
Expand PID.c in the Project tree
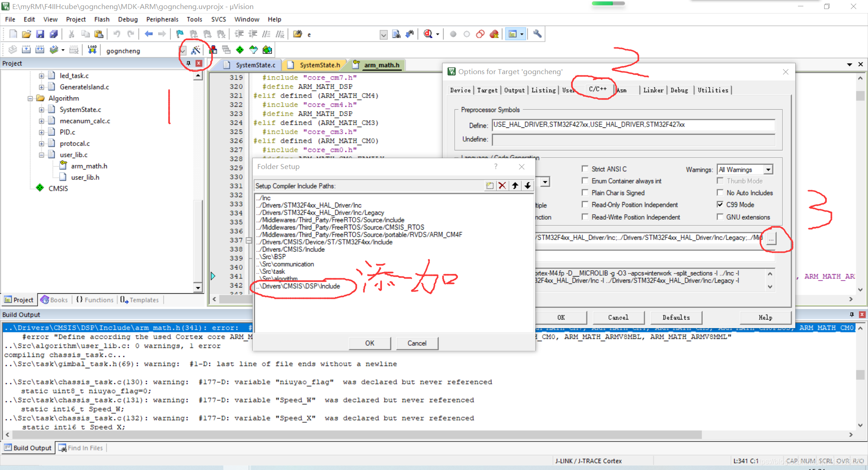tap(42, 132)
